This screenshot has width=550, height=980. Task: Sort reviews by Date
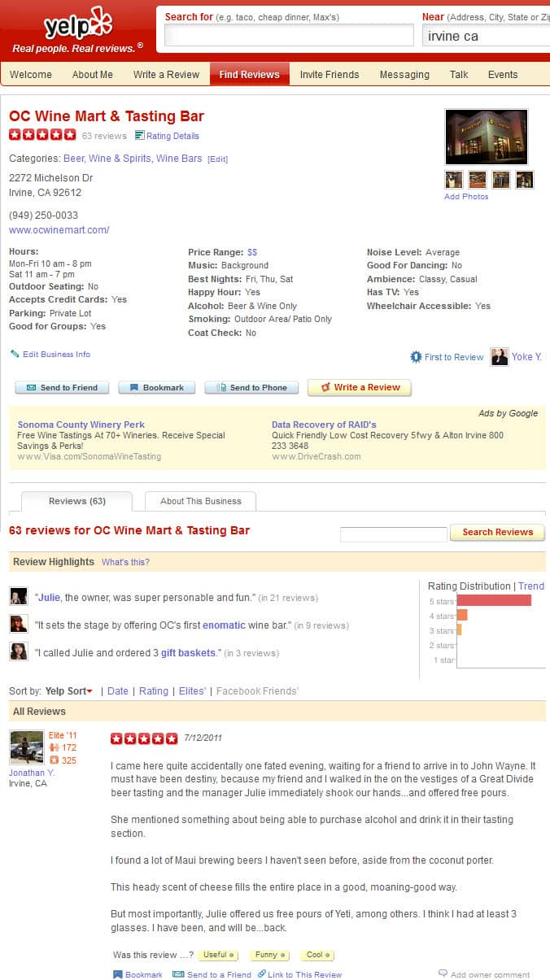[118, 691]
